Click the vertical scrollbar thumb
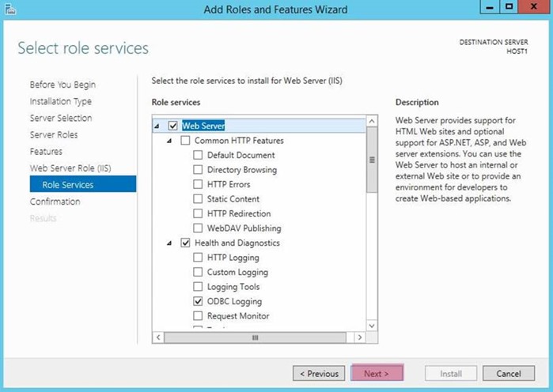Viewport: 553px width, 392px height. point(372,160)
